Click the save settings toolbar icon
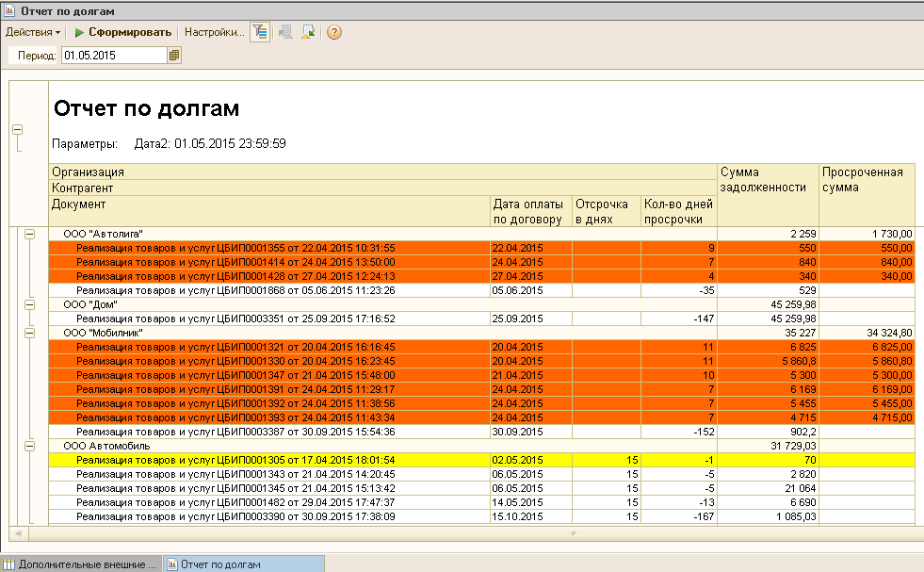The image size is (924, 572). [x=309, y=32]
